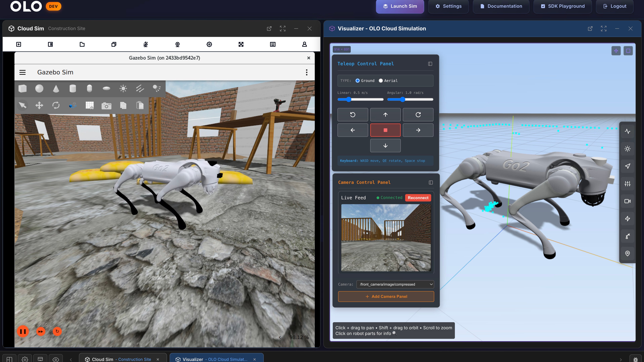Click the live feed camera image
Screen dimensions: 644x362
386,238
